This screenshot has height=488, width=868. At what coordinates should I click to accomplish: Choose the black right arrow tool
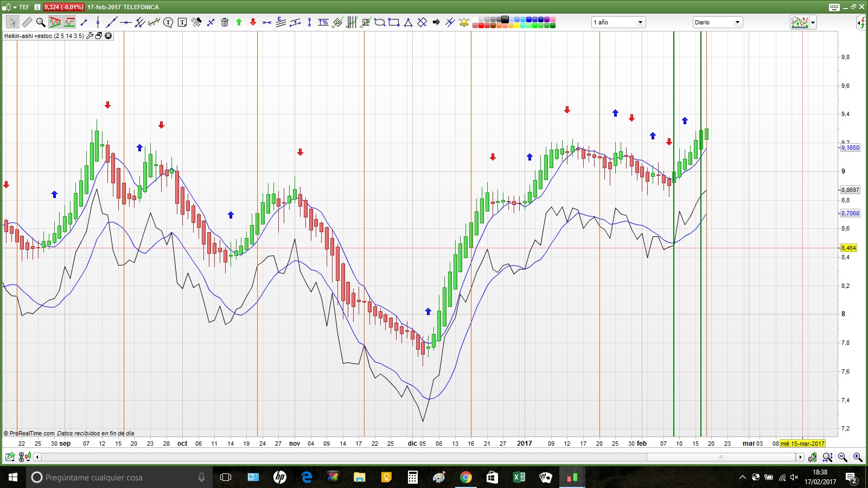coord(436,22)
